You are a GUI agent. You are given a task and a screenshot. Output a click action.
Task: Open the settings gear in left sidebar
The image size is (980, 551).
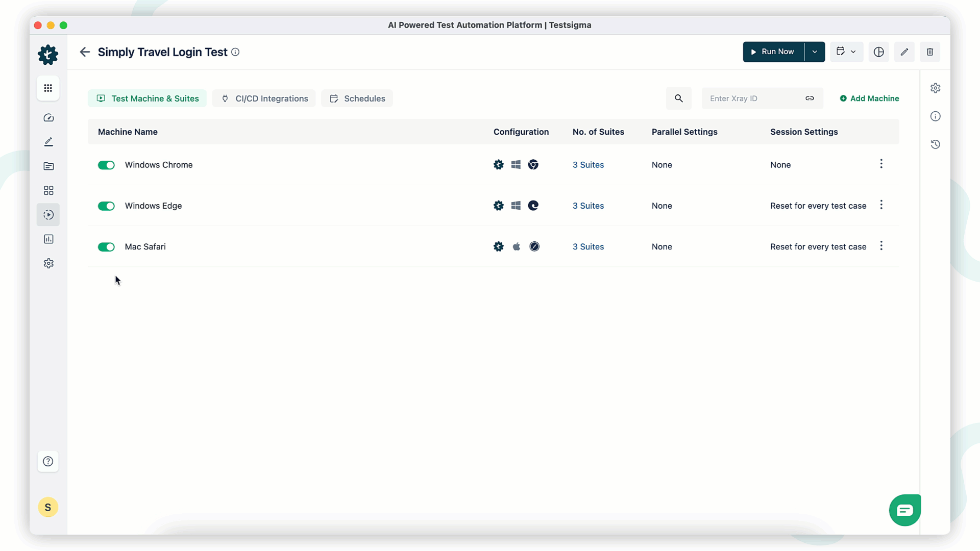[48, 263]
